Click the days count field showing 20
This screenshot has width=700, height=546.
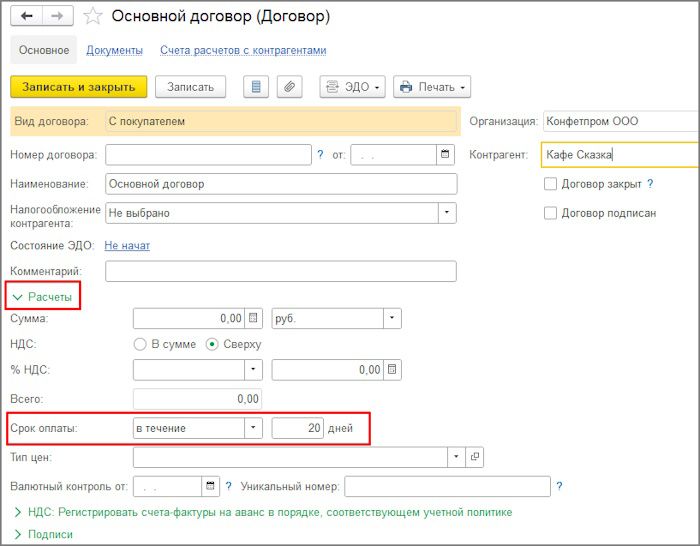click(297, 428)
